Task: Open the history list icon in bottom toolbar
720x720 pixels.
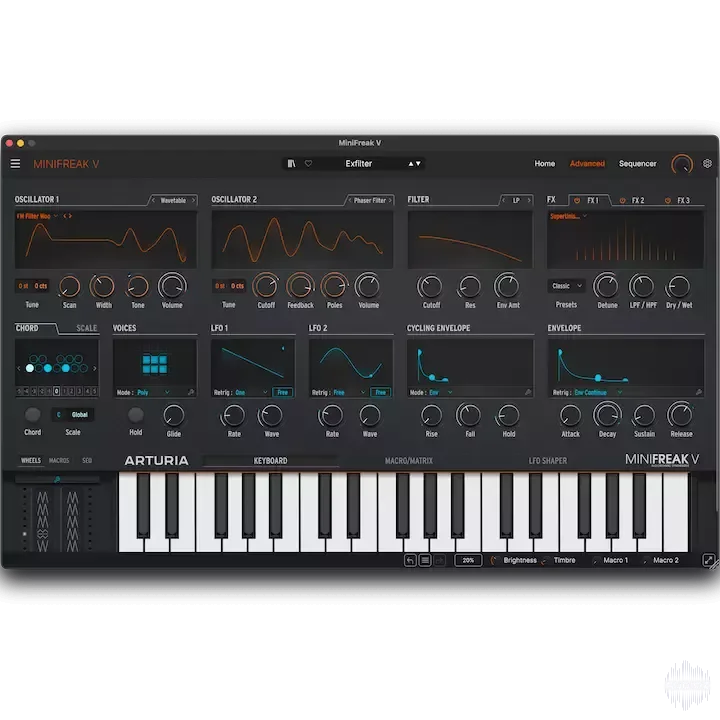Action: (x=425, y=560)
